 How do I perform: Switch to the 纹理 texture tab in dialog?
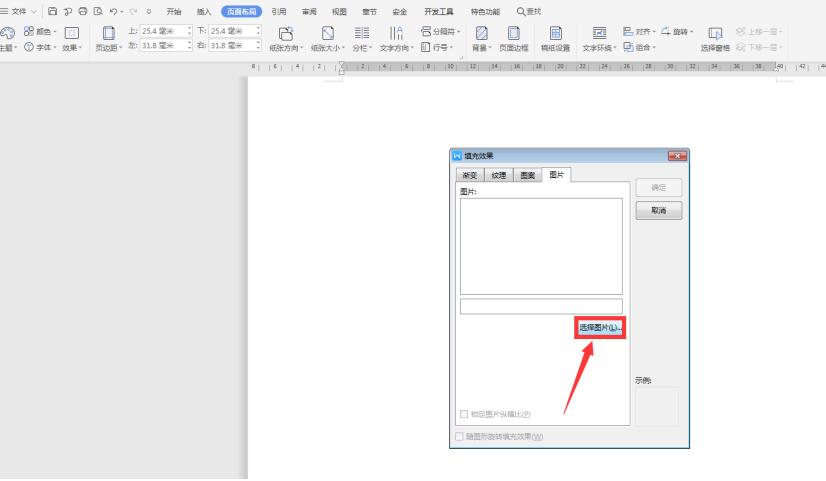(x=499, y=175)
